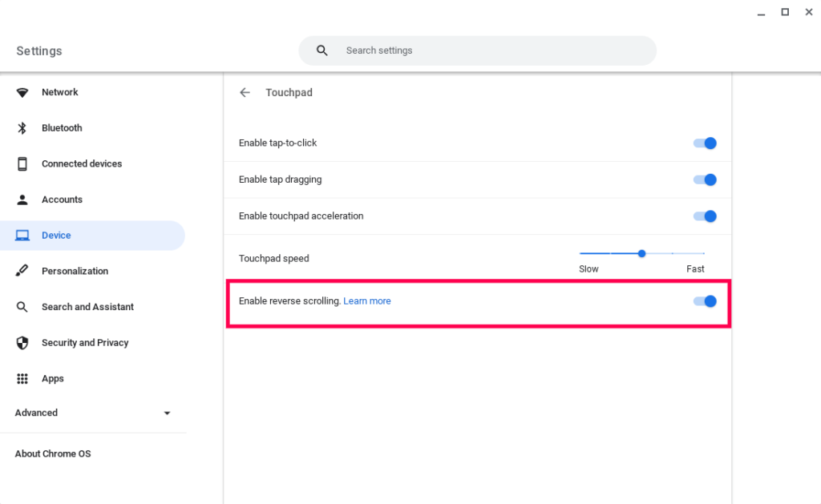Switch off Enable reverse scrolling

(x=705, y=301)
